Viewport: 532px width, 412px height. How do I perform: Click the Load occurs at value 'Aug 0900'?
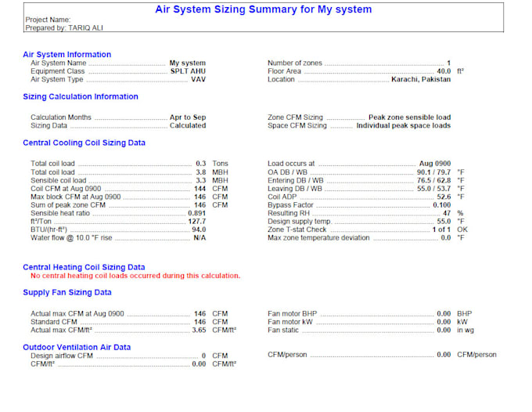(x=435, y=164)
